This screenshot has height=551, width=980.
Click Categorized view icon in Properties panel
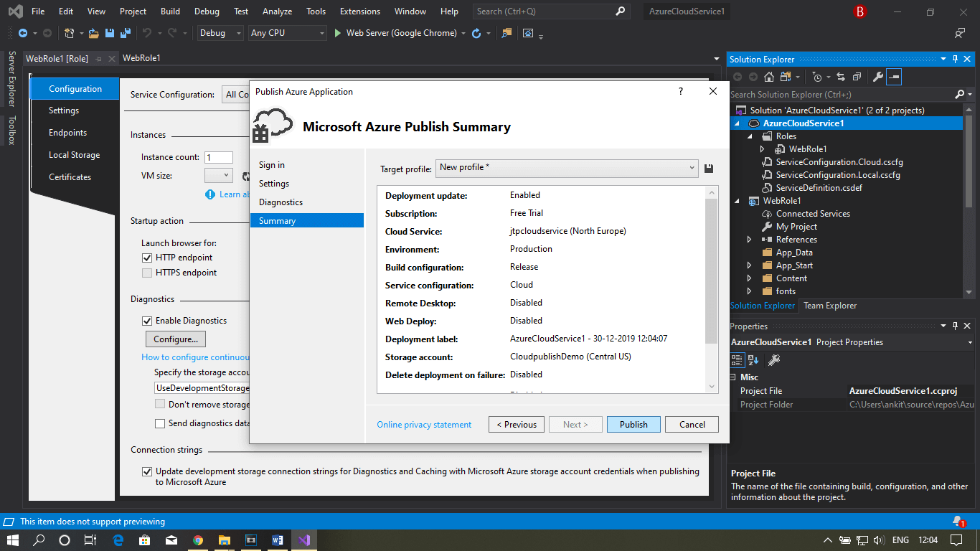[738, 360]
